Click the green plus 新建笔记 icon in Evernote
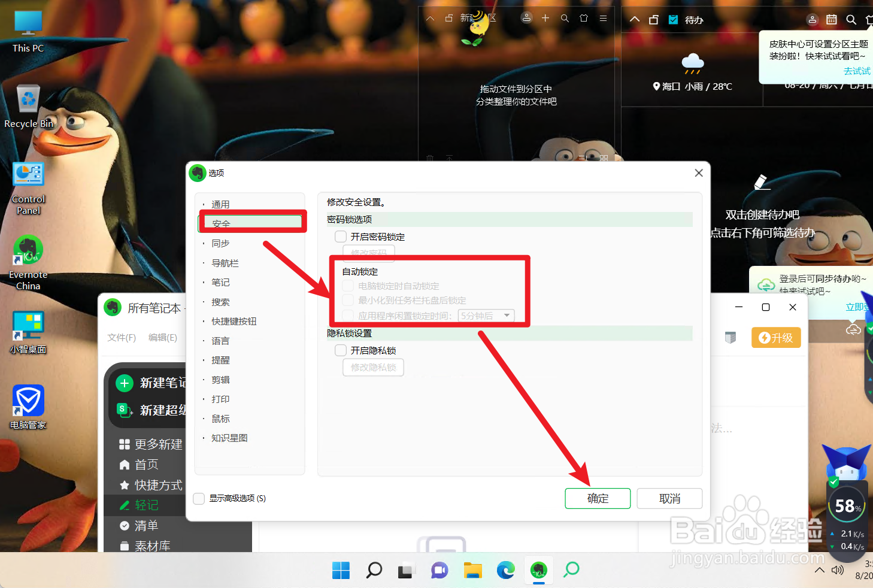This screenshot has height=588, width=873. coord(125,383)
